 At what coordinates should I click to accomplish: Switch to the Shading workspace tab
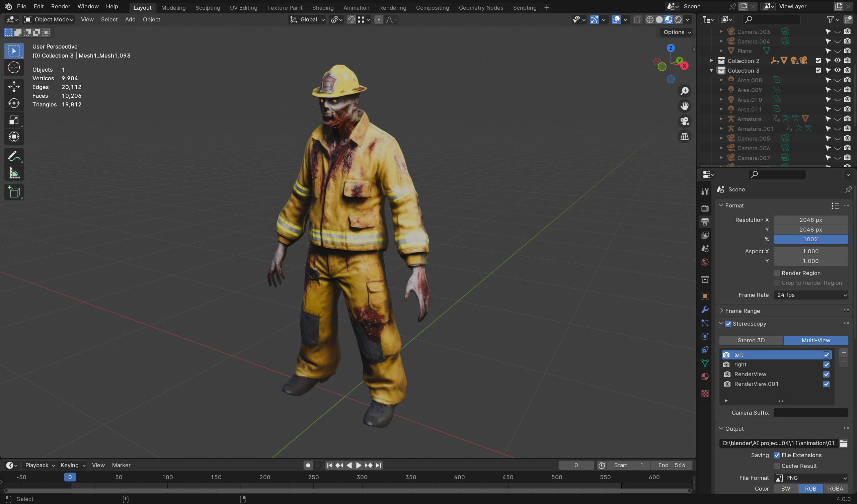click(x=323, y=7)
